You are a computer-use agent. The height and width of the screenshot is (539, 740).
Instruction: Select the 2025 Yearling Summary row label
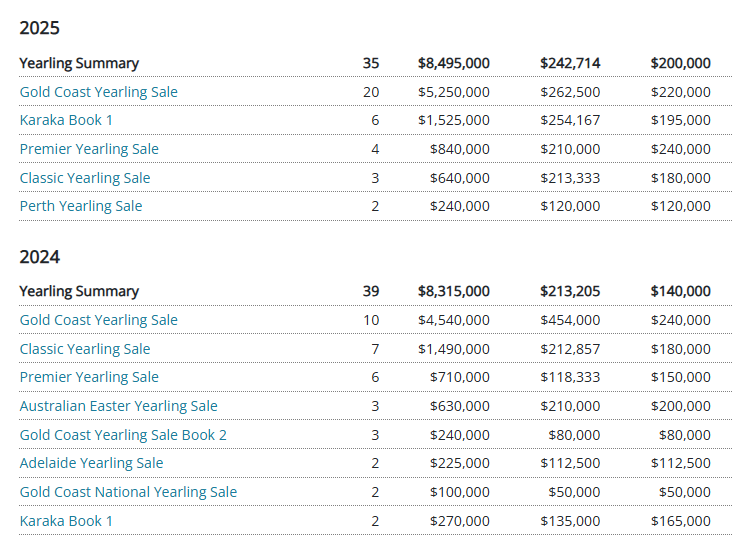pos(79,63)
